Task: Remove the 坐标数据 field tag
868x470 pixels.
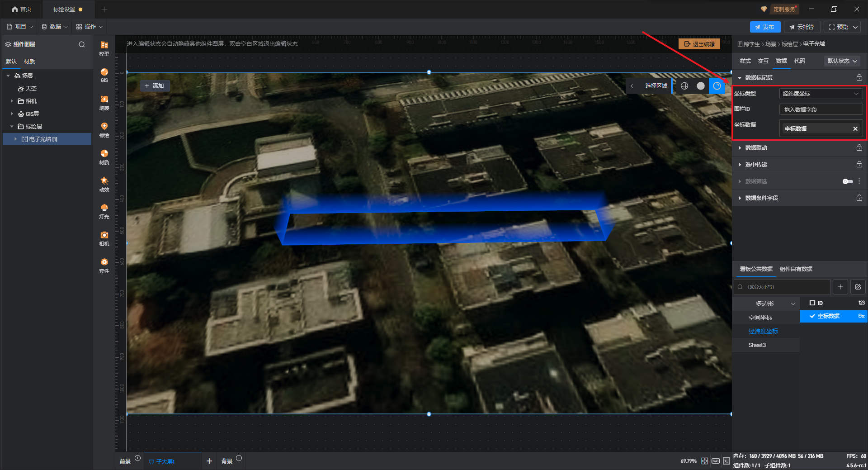Action: (x=855, y=129)
